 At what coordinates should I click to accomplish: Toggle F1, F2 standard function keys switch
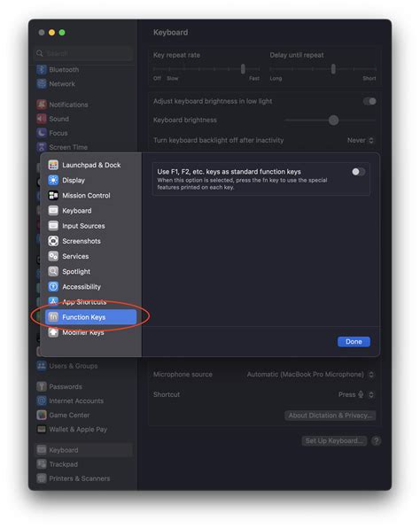pos(358,172)
